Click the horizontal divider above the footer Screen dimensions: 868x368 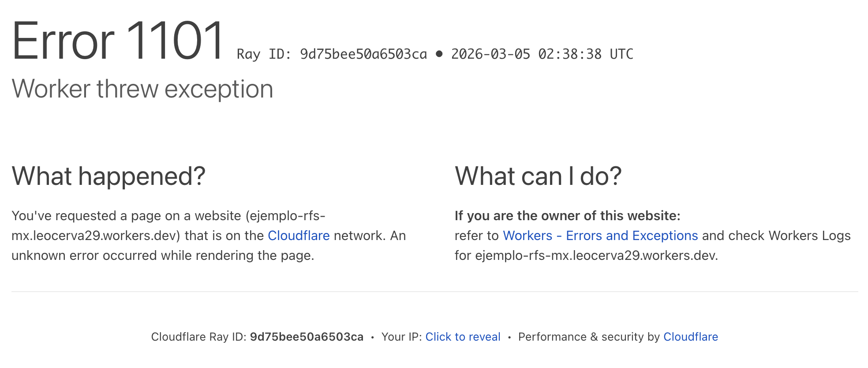coord(434,292)
